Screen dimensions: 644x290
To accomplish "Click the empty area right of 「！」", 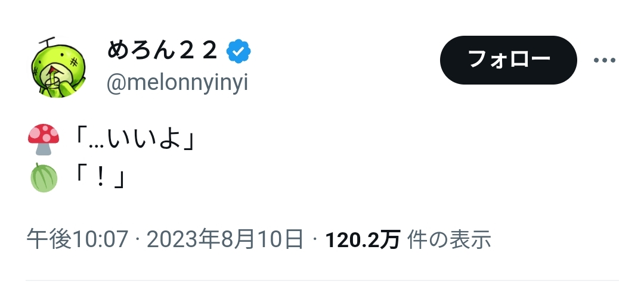I will 370,179.
